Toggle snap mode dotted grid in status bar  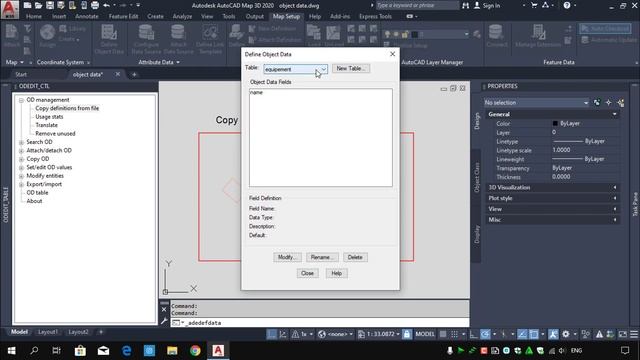[x=454, y=334]
